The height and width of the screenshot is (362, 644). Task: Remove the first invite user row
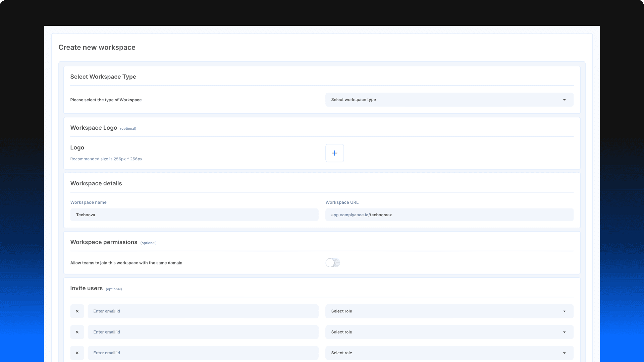[x=77, y=311]
